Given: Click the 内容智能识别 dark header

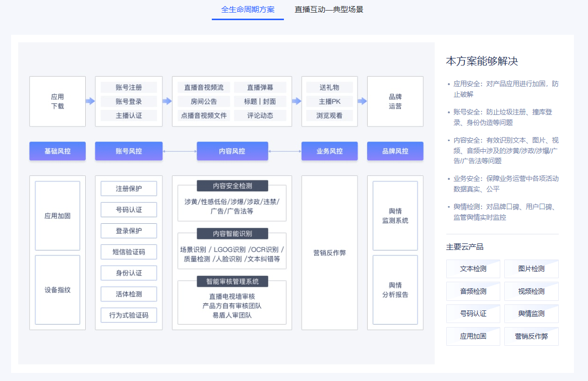Looking at the screenshot, I should [x=232, y=233].
